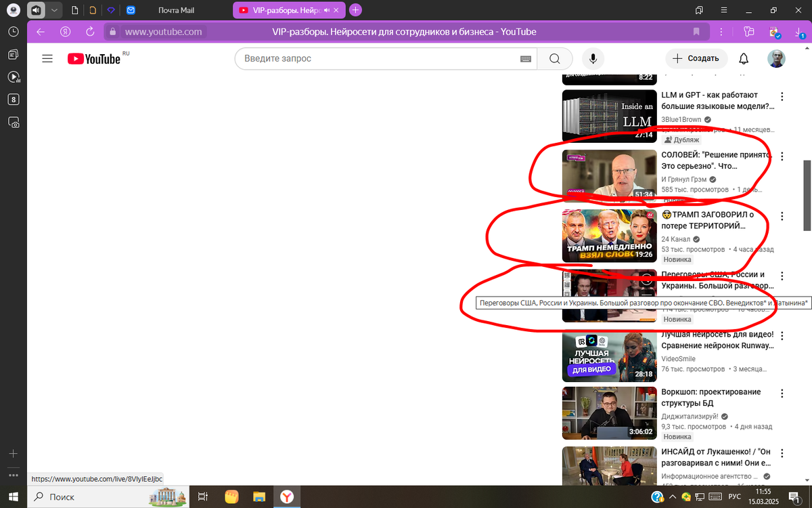Open the sidebar screenshot camera icon
Image resolution: width=812 pixels, height=508 pixels.
pyautogui.click(x=14, y=123)
